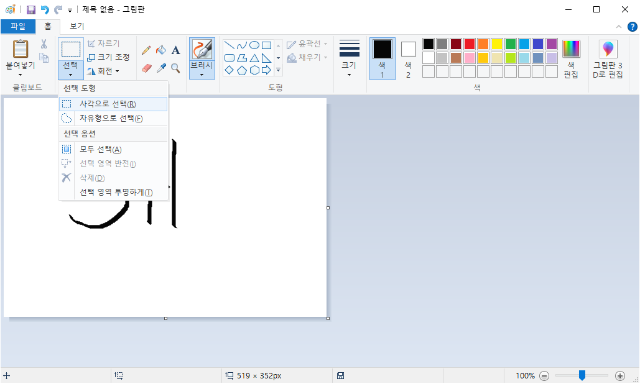The width and height of the screenshot is (640, 383).
Task: Click the Cut scissors icon
Action: (x=44, y=44)
